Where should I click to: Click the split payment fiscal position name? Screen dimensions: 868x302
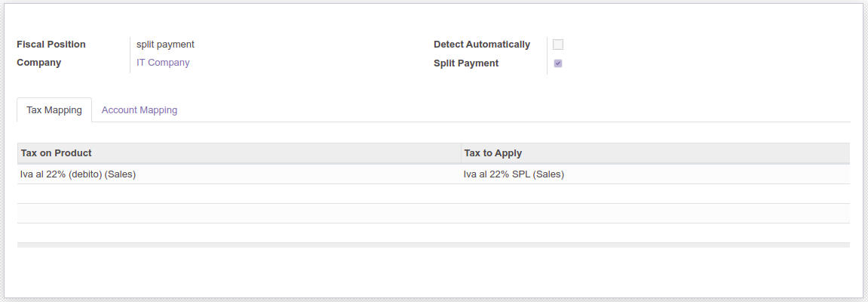point(165,45)
